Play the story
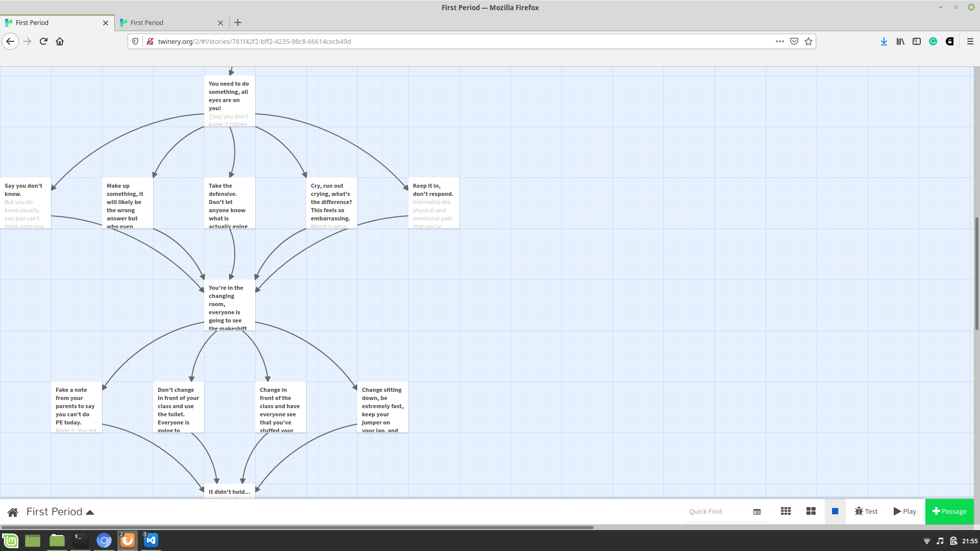Screen dimensions: 980x551 [x=905, y=511]
